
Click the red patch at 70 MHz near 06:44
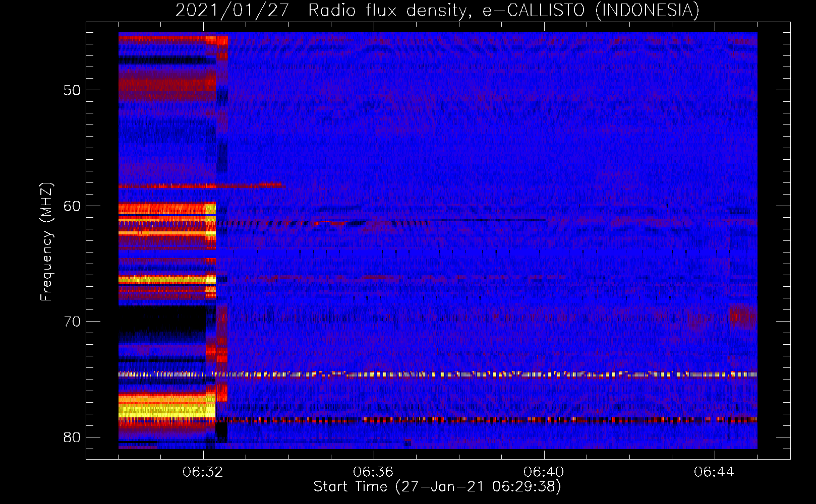[x=742, y=317]
